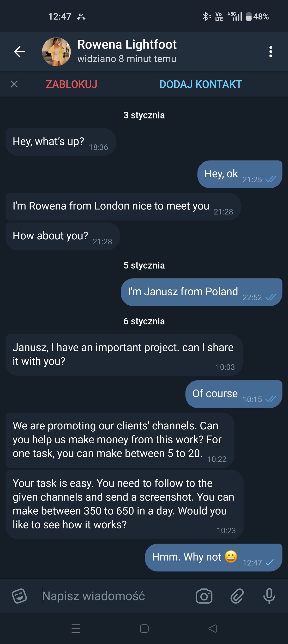The image size is (288, 644).
Task: Open the camera from message bar
Action: click(204, 596)
